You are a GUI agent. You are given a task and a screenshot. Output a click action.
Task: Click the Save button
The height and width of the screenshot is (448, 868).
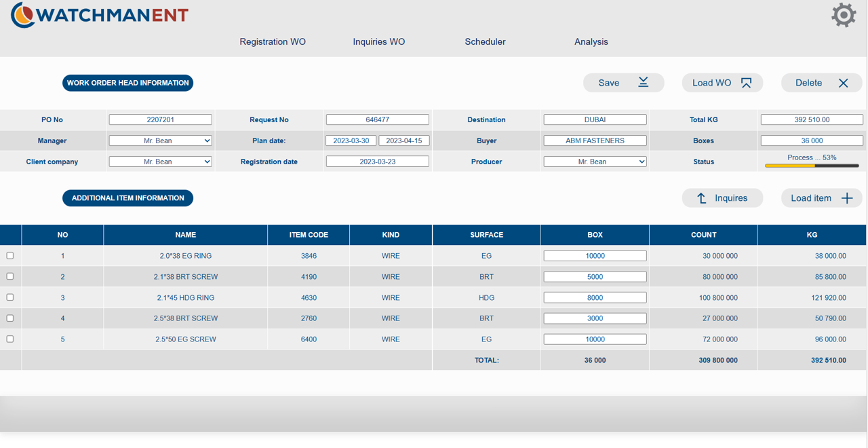[x=624, y=83]
